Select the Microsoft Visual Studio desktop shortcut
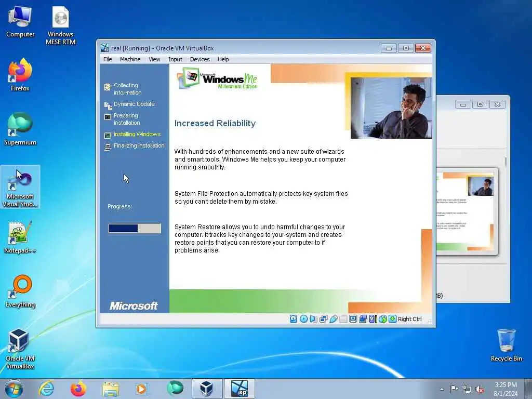This screenshot has height=399, width=532. tap(20, 187)
